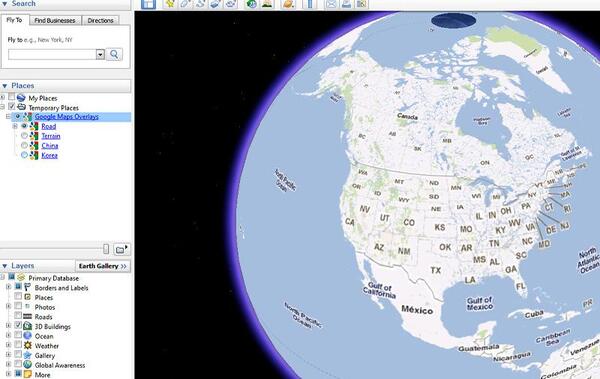The image size is (600, 379).
Task: Expand the Gallery layer tree node
Action: [8, 355]
